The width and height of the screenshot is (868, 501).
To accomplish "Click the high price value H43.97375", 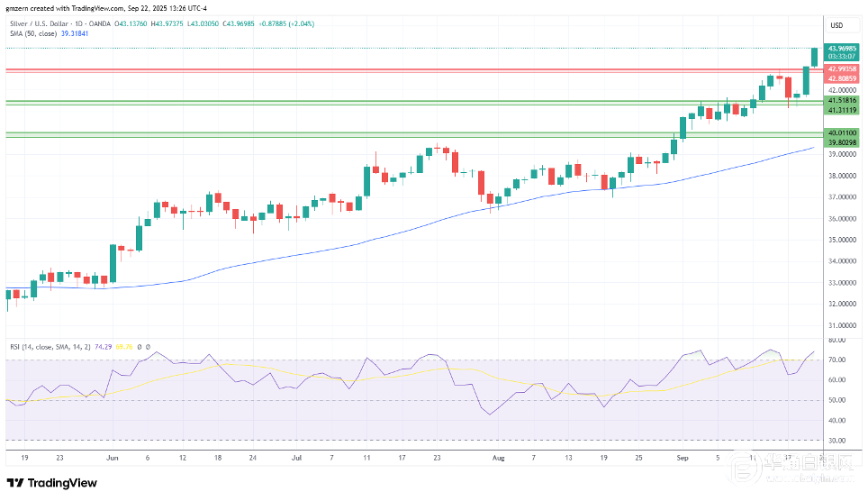I will click(x=167, y=23).
